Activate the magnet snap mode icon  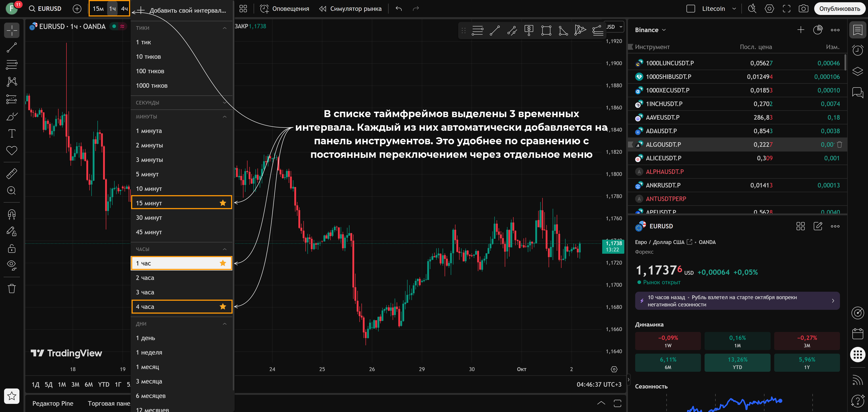click(12, 214)
